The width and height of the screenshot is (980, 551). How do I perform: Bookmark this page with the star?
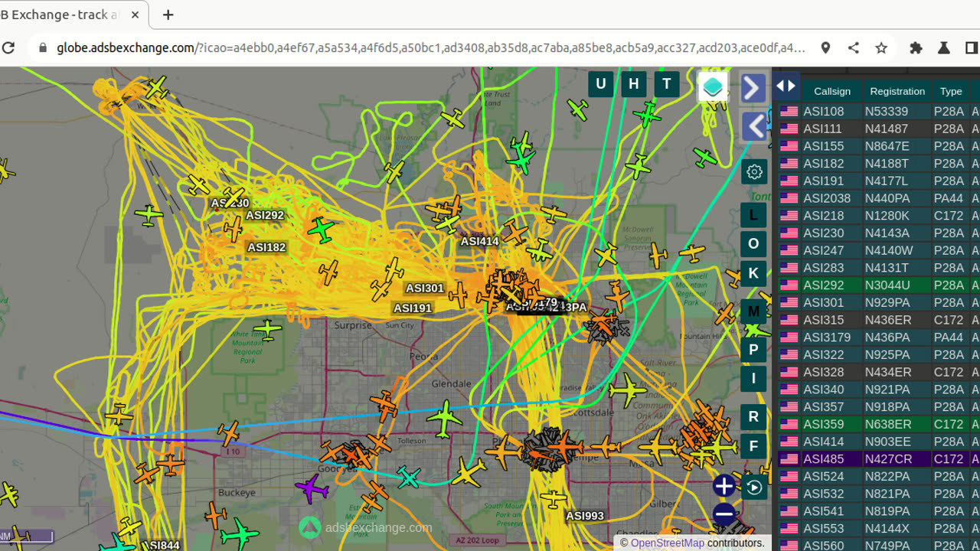coord(881,47)
